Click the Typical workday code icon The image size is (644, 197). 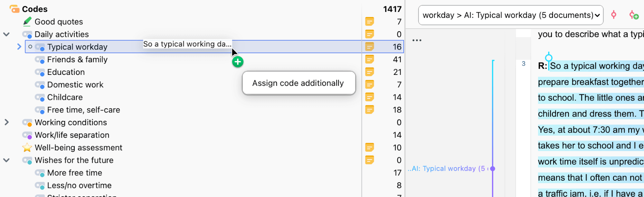(40, 47)
